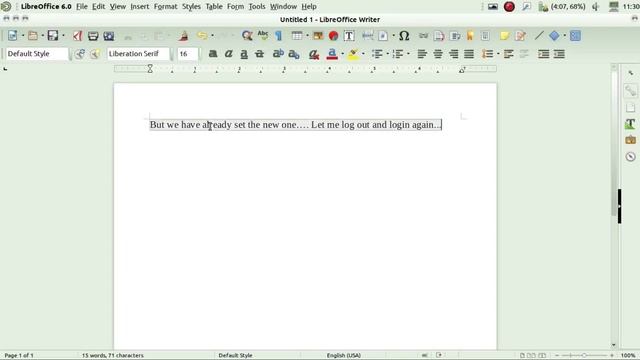Toggle Strikethrough formatting
This screenshot has width=640, height=360.
point(260,54)
